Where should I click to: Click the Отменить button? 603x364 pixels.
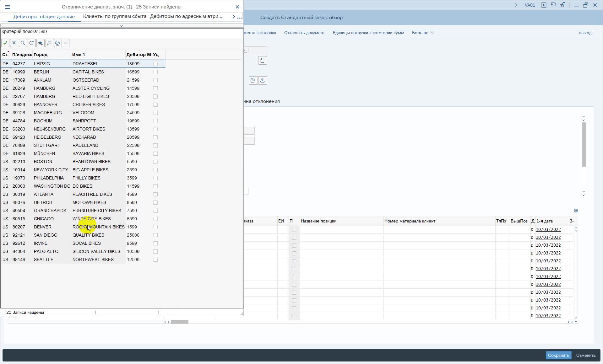586,355
